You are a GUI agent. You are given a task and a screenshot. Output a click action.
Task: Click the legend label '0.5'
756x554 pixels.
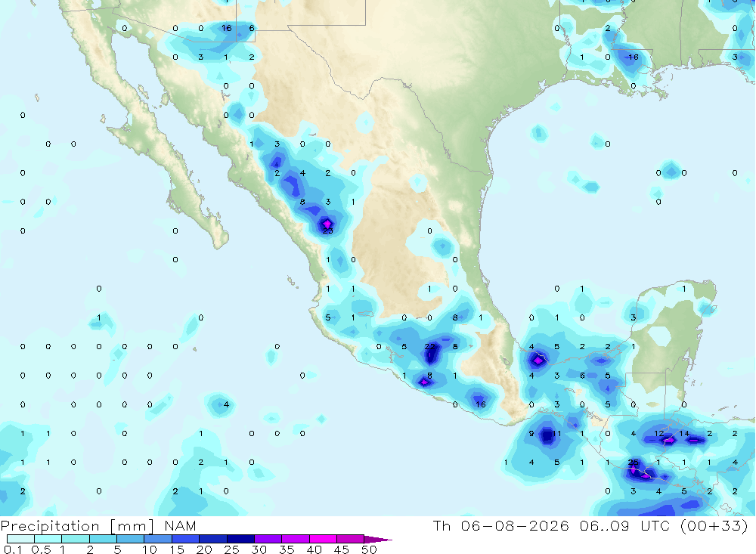(41, 549)
